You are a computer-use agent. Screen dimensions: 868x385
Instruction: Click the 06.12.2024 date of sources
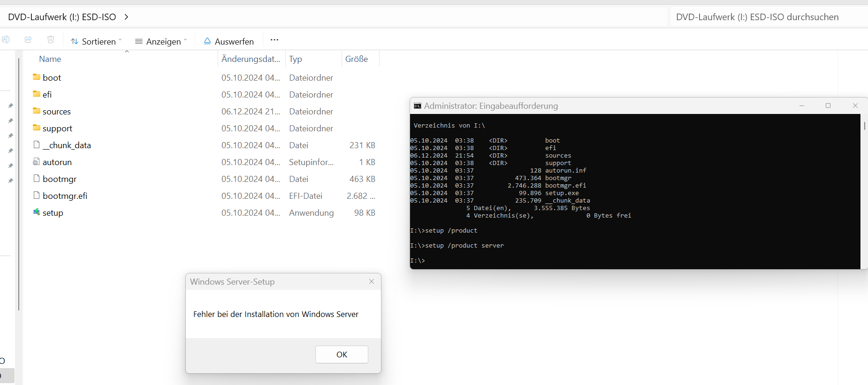[251, 112]
